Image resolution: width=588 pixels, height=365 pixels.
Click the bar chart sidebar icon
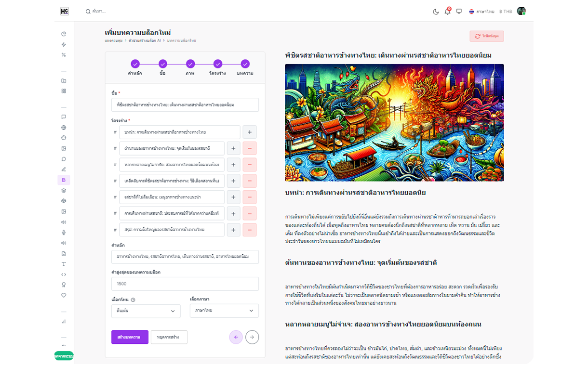point(64,321)
